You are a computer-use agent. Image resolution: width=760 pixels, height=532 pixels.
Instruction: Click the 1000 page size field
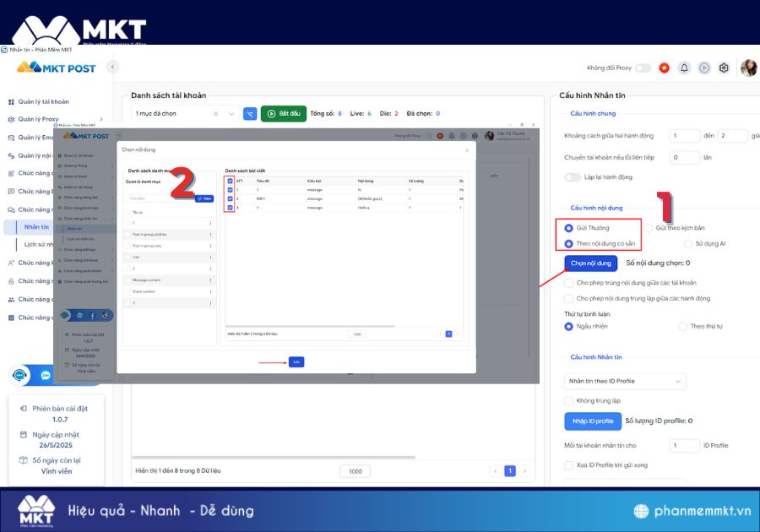[x=355, y=471]
